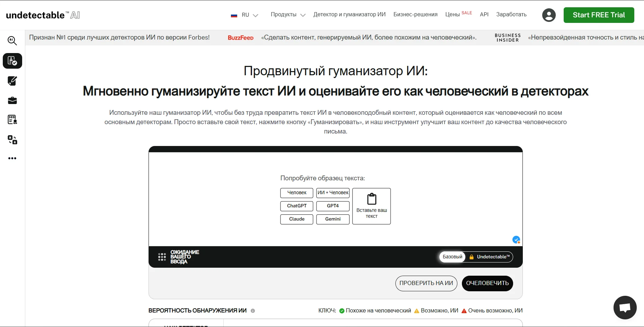
Task: Click the 'ОЖИДАНИЕ ВАШЕГО ВВОДА' status text
Action: pos(185,257)
